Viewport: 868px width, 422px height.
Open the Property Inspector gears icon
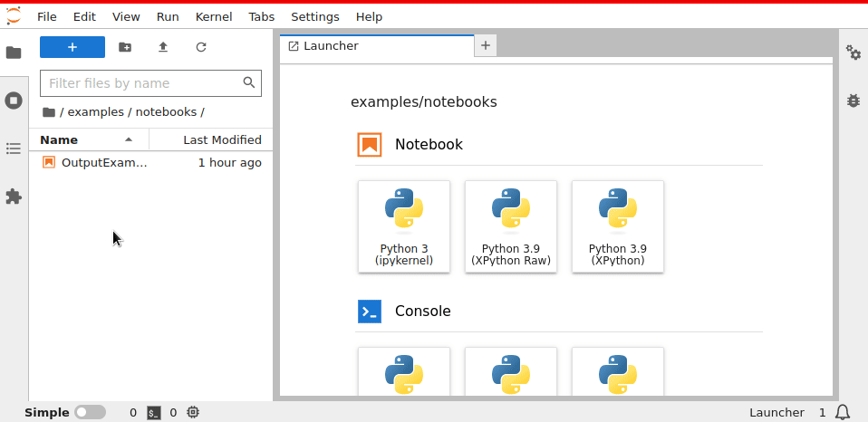854,53
